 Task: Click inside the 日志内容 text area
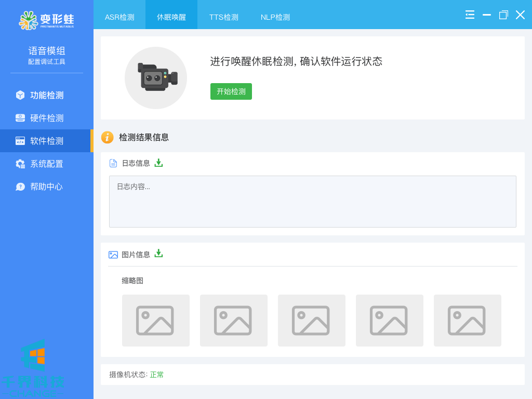click(312, 202)
